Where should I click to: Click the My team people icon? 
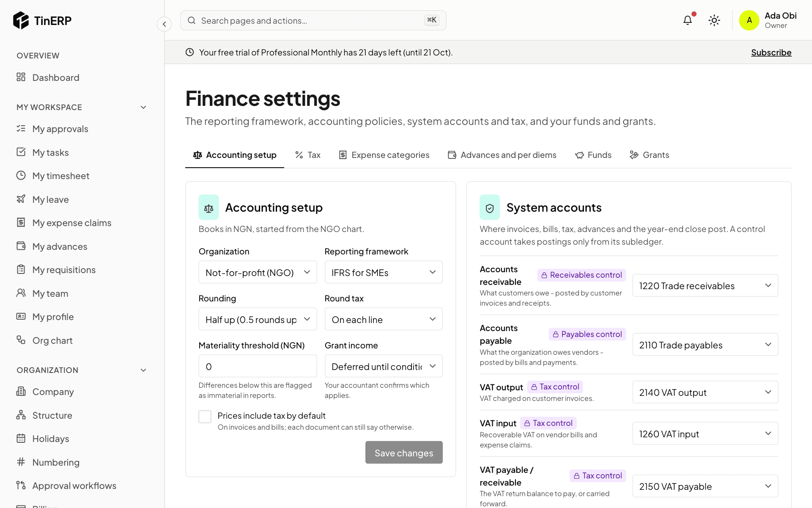(x=21, y=293)
